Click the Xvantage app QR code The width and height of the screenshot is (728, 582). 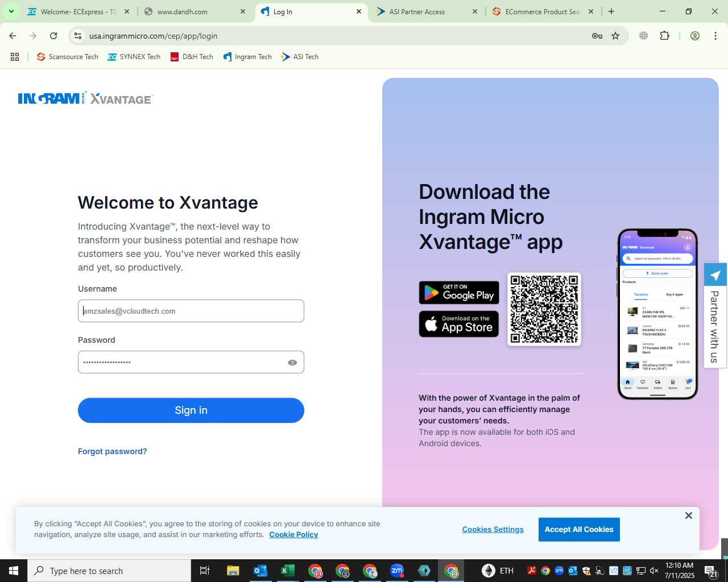click(544, 309)
